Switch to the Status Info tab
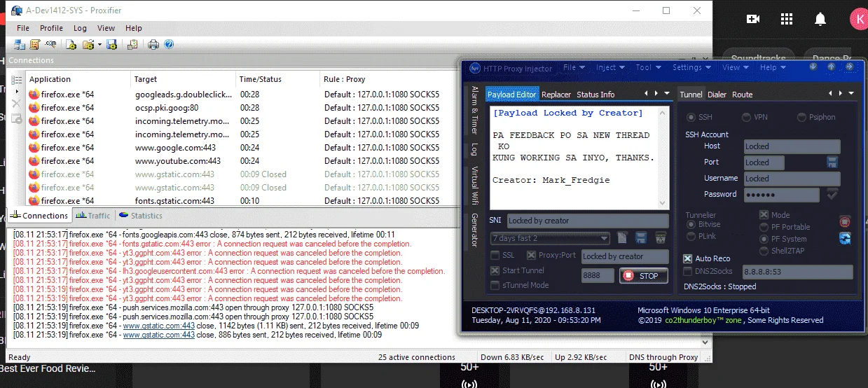Image resolution: width=868 pixels, height=388 pixels. pos(595,95)
